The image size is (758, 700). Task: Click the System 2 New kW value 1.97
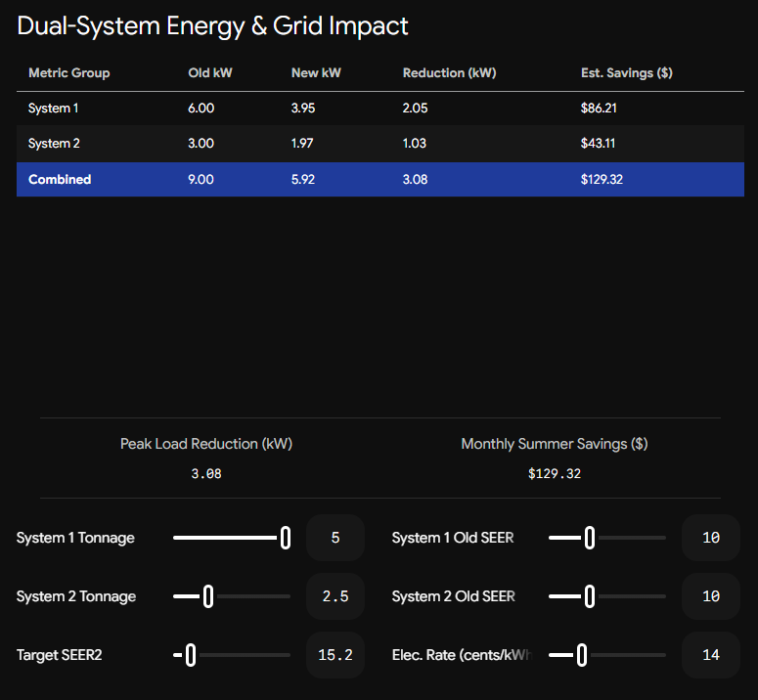tap(302, 144)
